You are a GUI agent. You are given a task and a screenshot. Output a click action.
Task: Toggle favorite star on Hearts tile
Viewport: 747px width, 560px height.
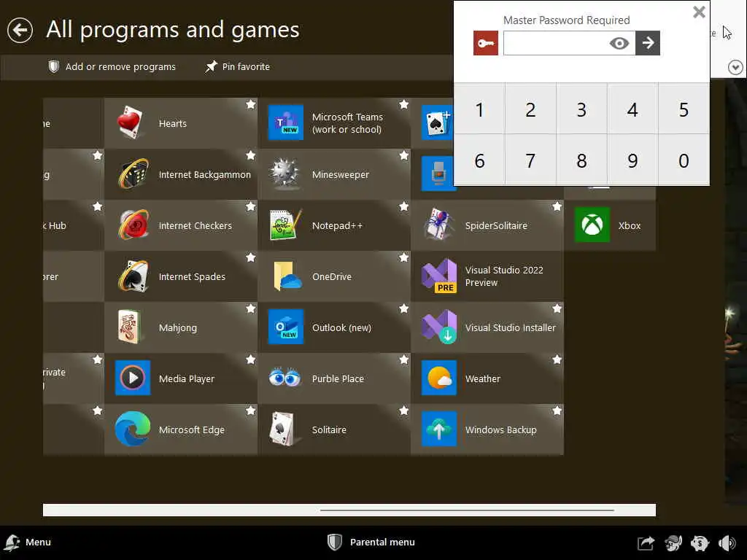point(251,104)
